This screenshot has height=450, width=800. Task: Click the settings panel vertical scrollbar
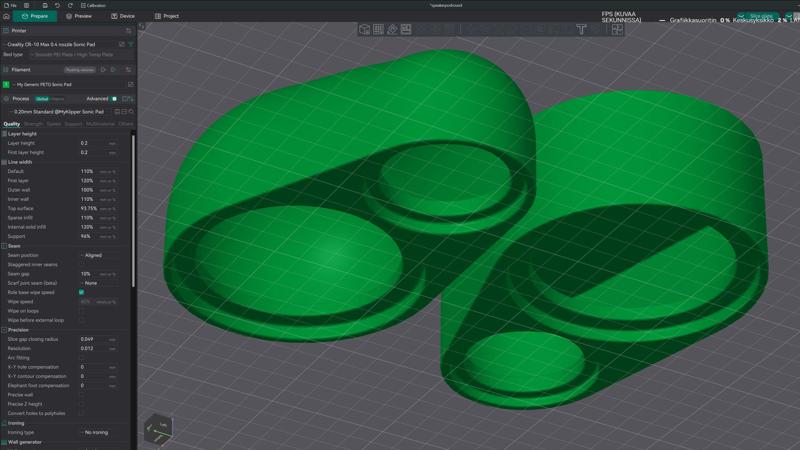[134, 209]
